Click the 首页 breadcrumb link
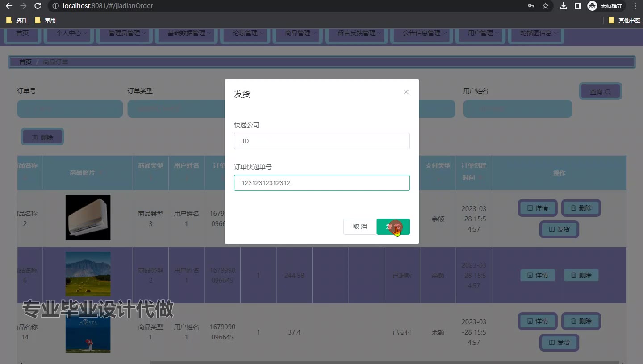 25,62
